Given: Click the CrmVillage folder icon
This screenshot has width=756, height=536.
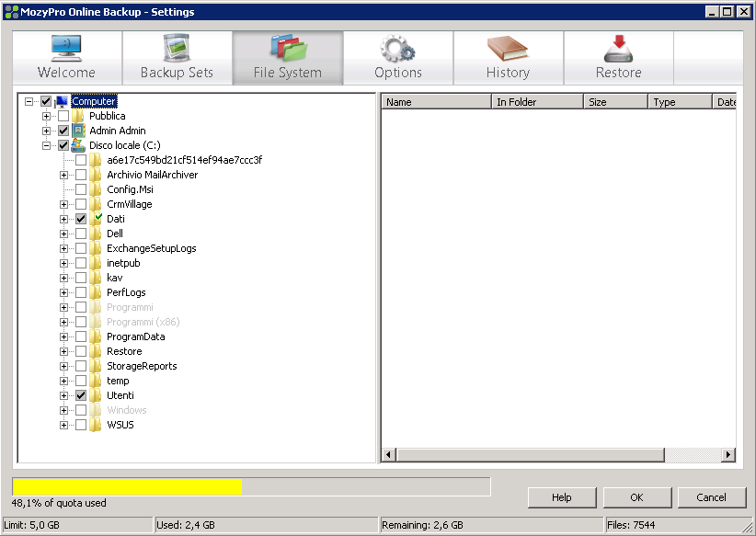Looking at the screenshot, I should point(96,204).
